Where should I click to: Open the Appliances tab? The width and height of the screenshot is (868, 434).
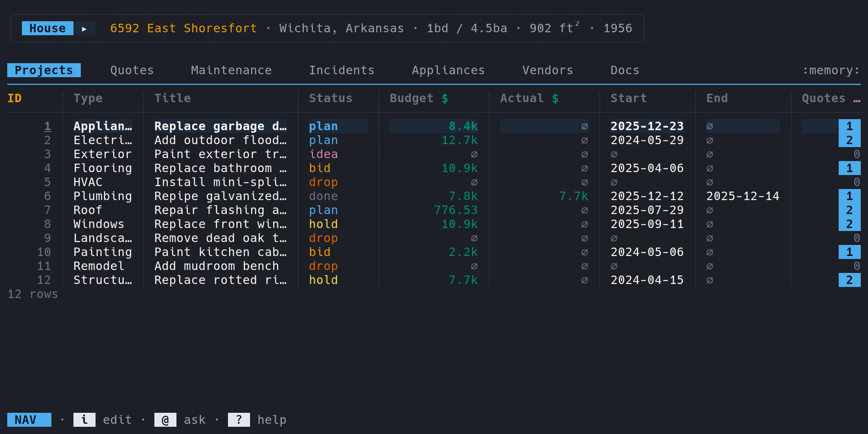coord(448,70)
